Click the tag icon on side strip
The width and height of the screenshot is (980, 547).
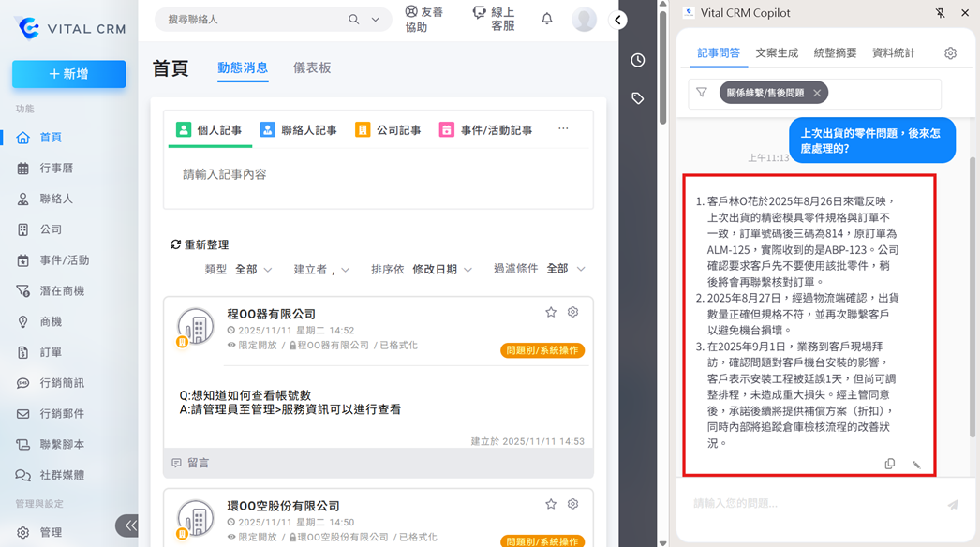click(x=638, y=98)
